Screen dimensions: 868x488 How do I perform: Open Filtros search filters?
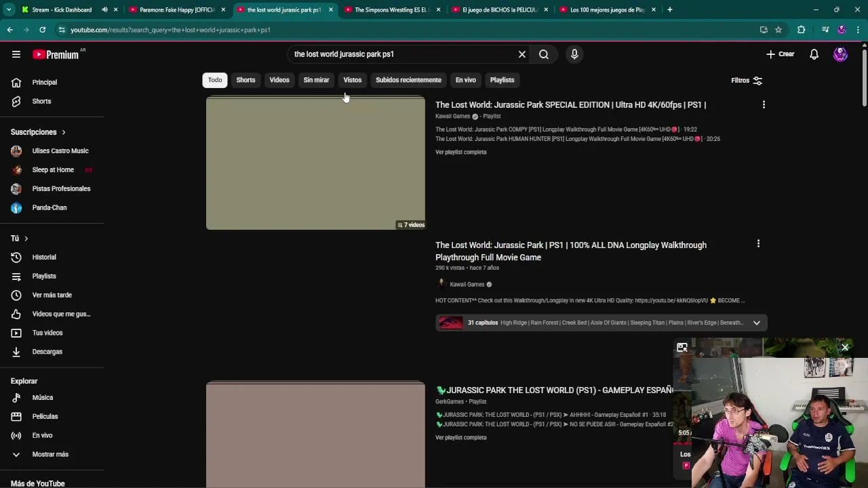(x=747, y=80)
